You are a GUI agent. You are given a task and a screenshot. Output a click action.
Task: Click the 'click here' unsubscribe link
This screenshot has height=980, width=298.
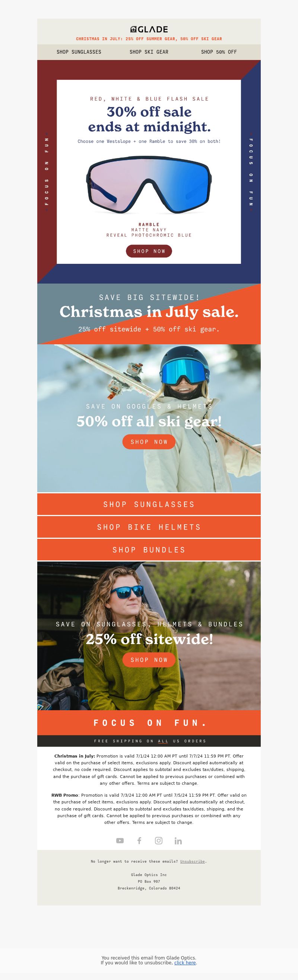coord(185,962)
